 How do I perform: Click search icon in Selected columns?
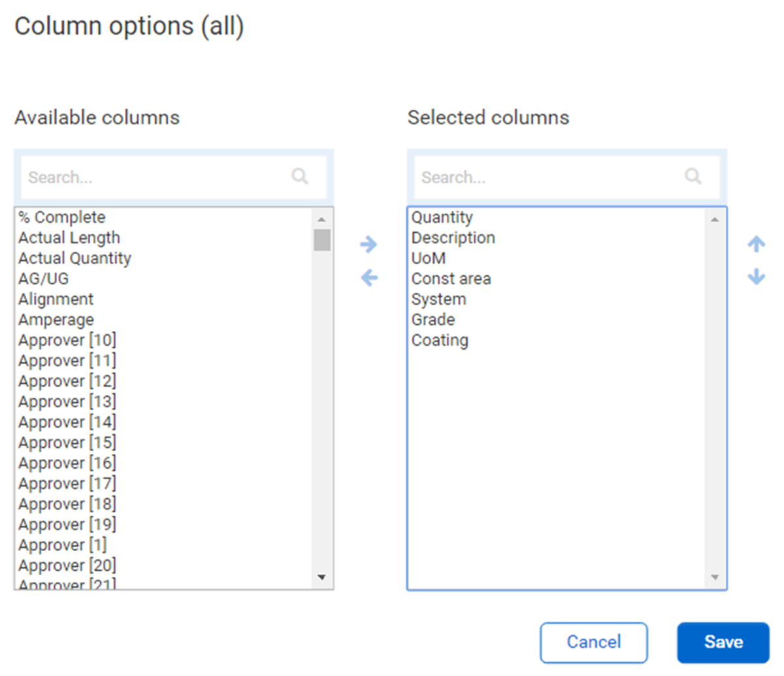693,177
